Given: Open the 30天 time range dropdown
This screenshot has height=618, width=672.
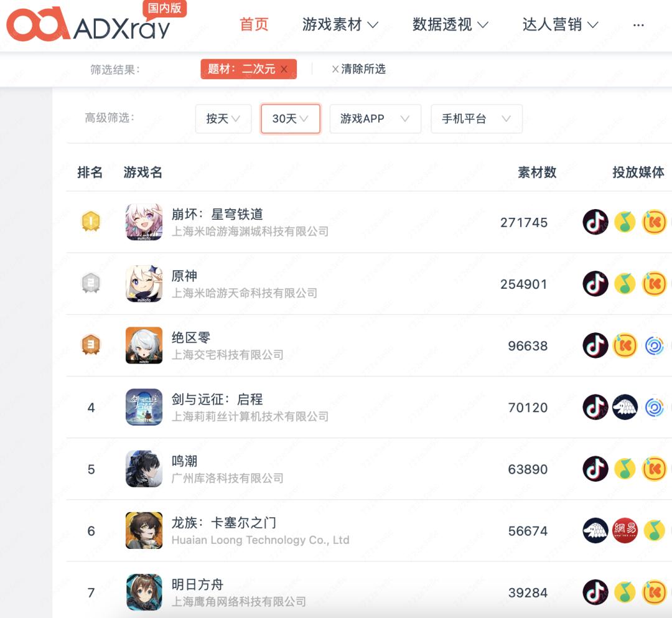Looking at the screenshot, I should click(291, 119).
